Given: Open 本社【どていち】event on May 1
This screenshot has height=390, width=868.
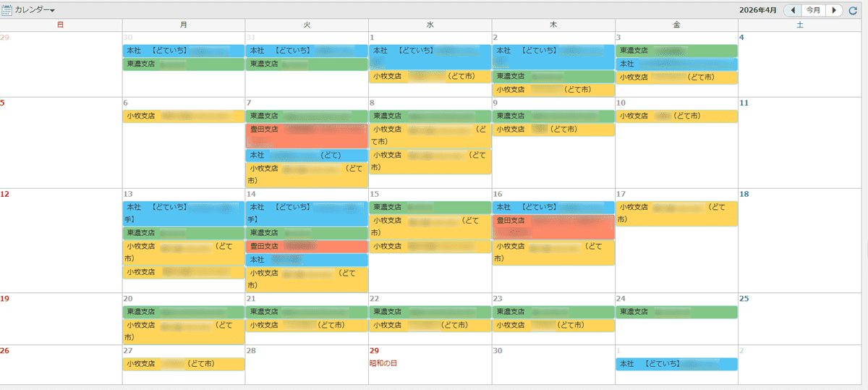Looking at the screenshot, I should (676, 364).
